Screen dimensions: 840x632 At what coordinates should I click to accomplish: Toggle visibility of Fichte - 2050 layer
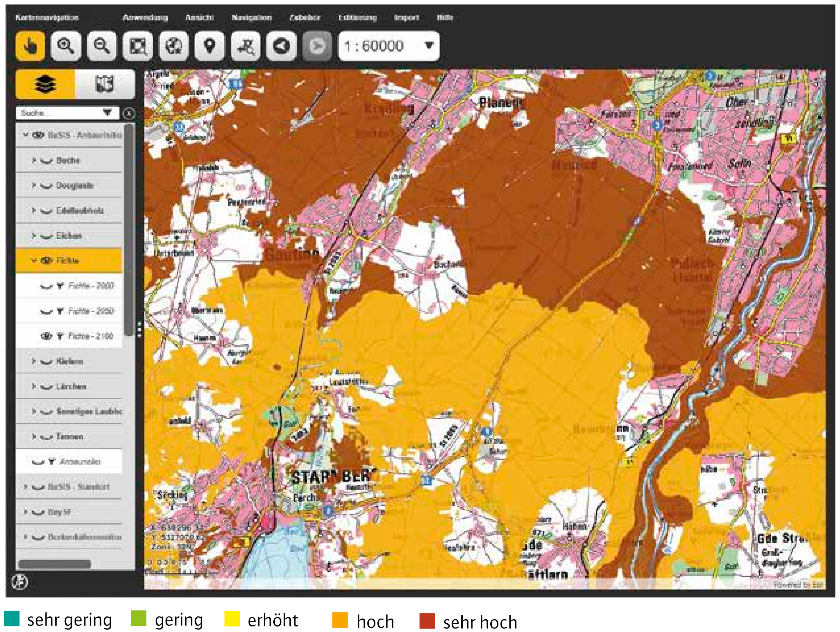pos(46,311)
